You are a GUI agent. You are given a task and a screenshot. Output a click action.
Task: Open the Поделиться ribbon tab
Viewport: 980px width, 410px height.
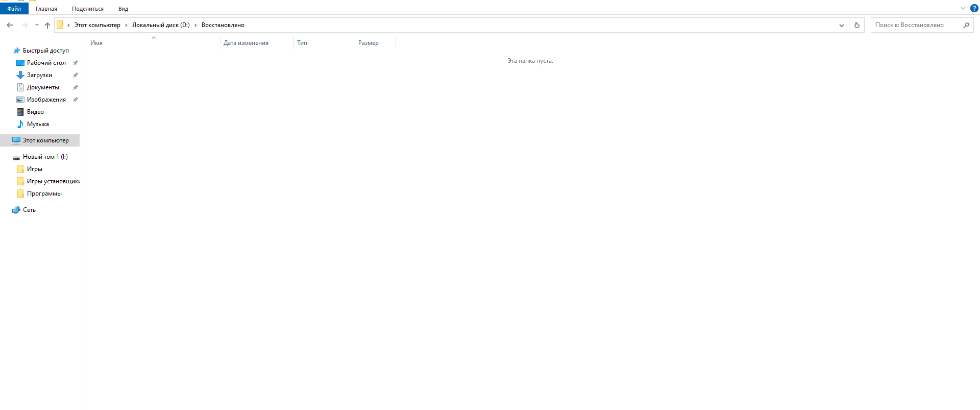tap(88, 9)
